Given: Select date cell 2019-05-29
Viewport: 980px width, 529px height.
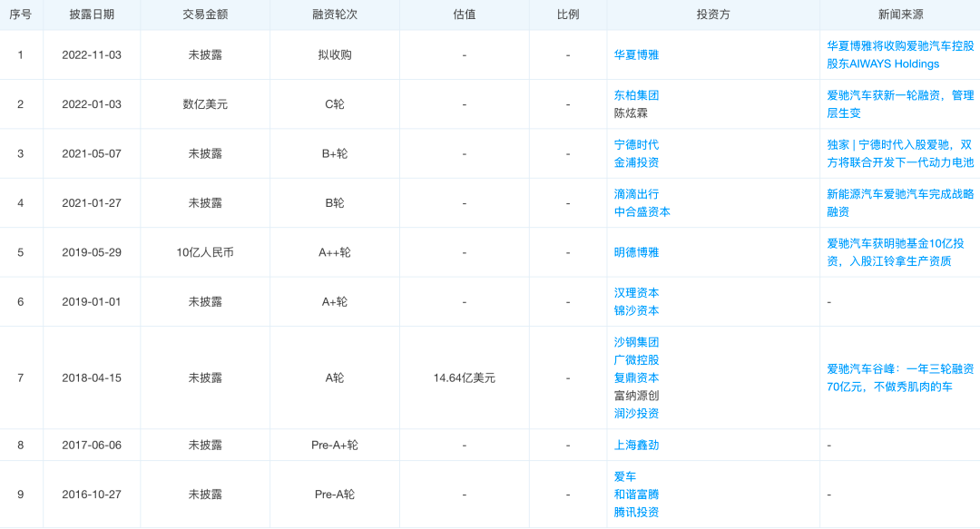Looking at the screenshot, I should (x=92, y=252).
